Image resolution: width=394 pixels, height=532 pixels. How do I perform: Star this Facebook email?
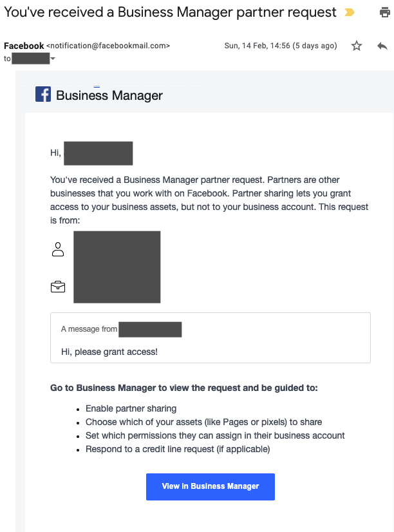point(357,46)
